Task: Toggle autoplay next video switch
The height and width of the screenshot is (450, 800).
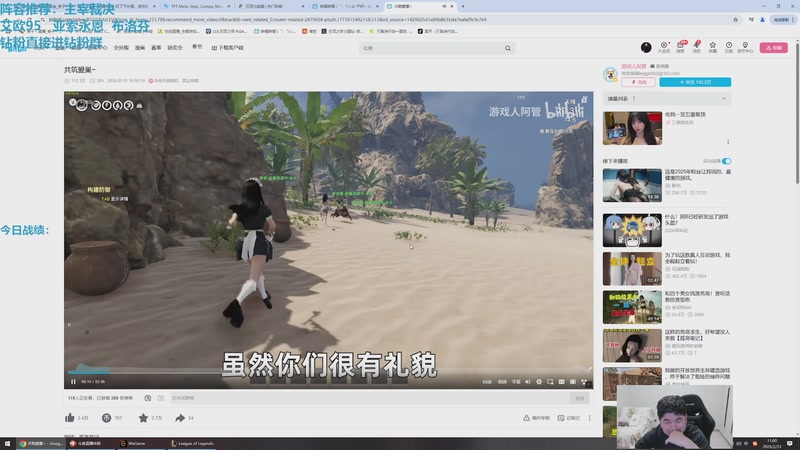Action: [726, 161]
